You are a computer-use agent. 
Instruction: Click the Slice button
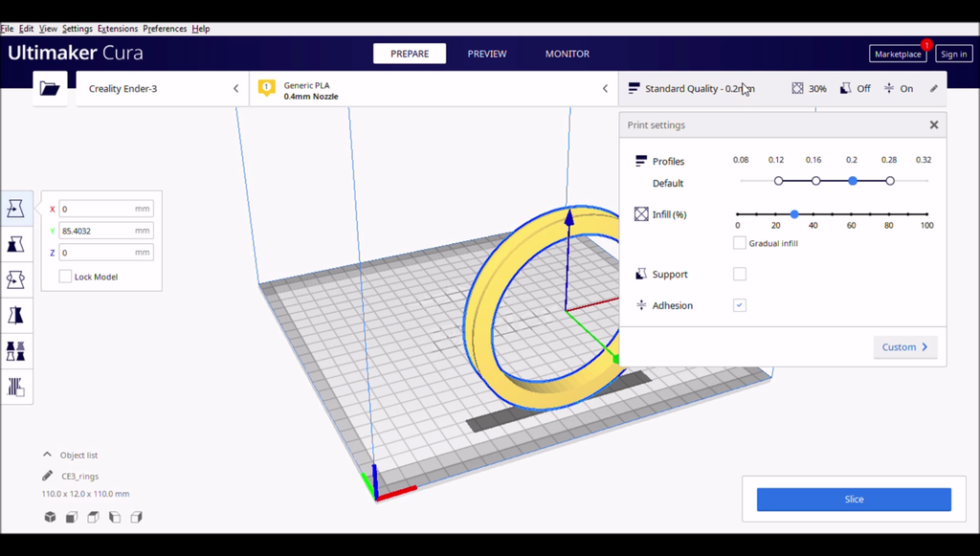(854, 500)
